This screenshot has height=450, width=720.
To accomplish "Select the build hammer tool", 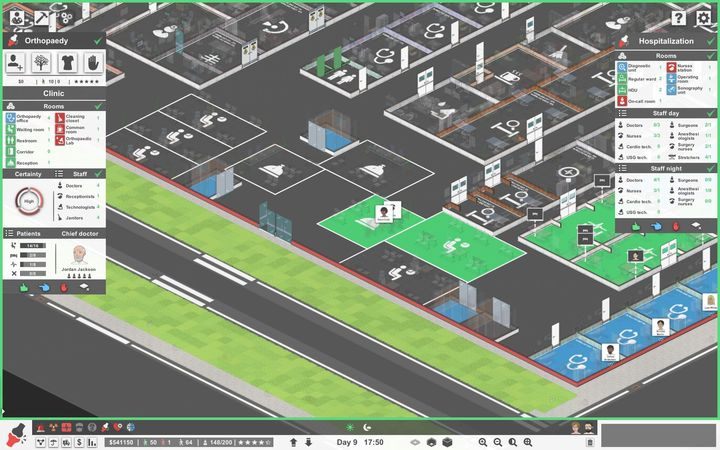I will tap(42, 16).
